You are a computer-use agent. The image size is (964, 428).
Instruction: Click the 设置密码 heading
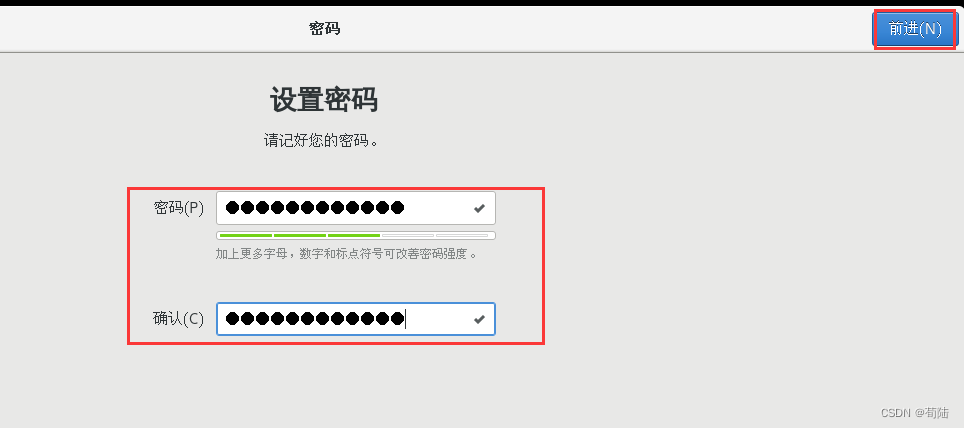pos(324,100)
